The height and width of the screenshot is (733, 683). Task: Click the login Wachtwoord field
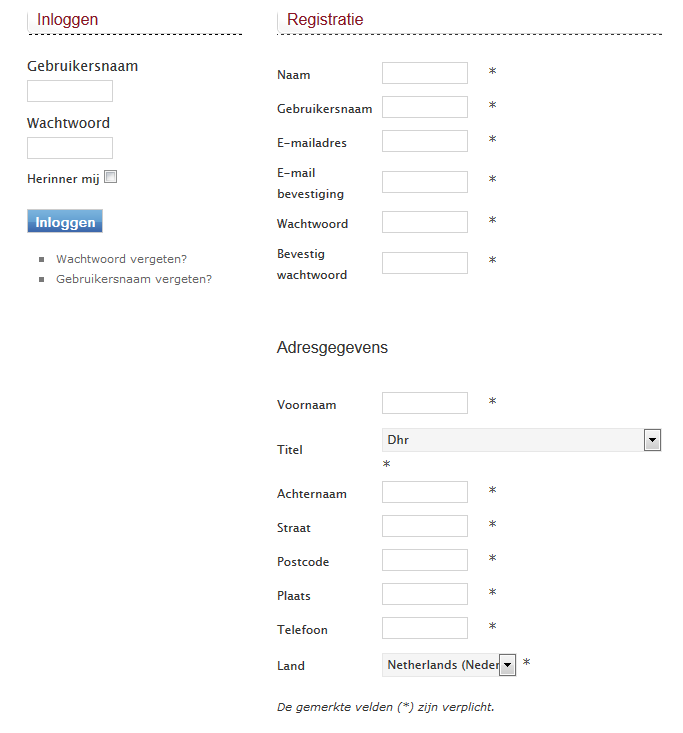[70, 149]
